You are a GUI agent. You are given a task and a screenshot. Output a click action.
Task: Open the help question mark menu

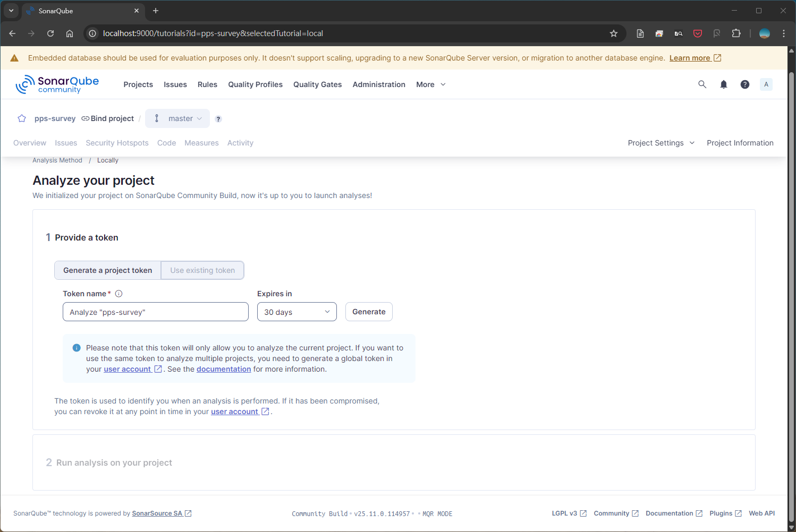click(x=744, y=84)
